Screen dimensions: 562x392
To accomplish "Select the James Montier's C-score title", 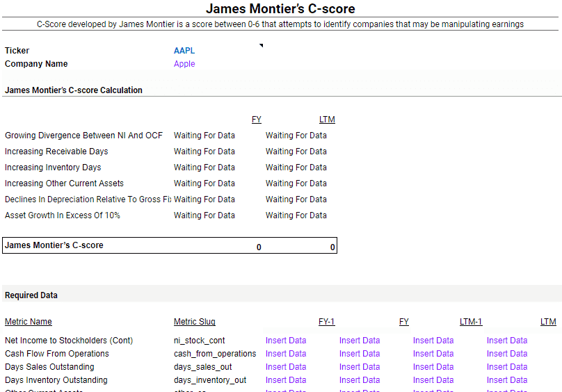I will tap(280, 9).
